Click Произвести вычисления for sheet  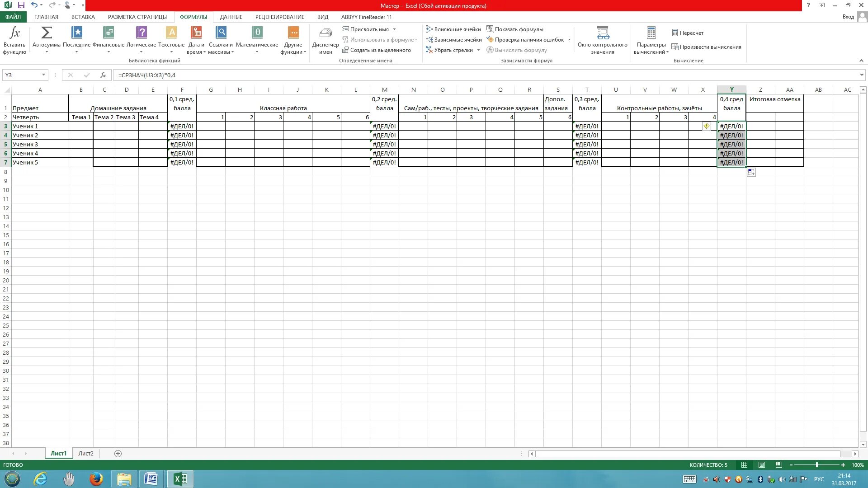point(706,47)
